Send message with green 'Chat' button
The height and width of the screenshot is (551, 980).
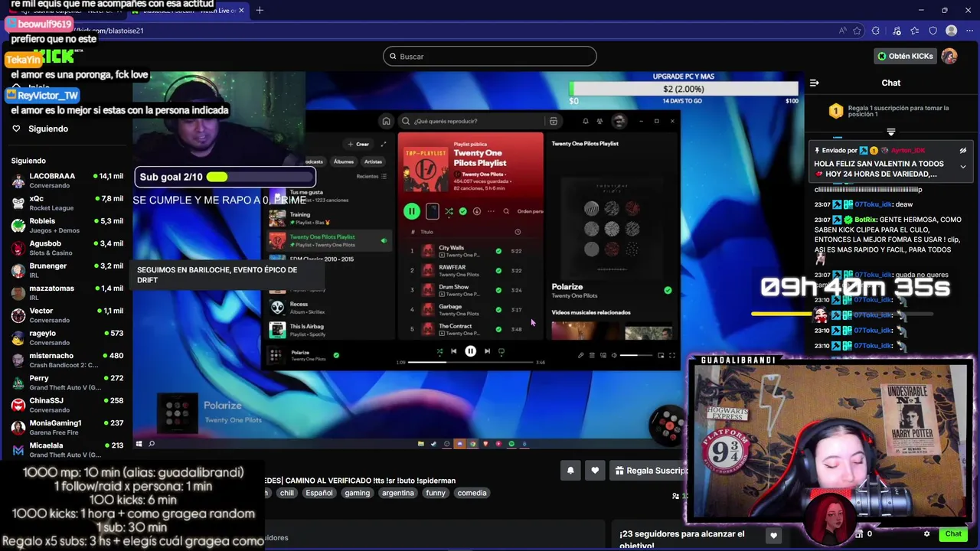(x=953, y=533)
